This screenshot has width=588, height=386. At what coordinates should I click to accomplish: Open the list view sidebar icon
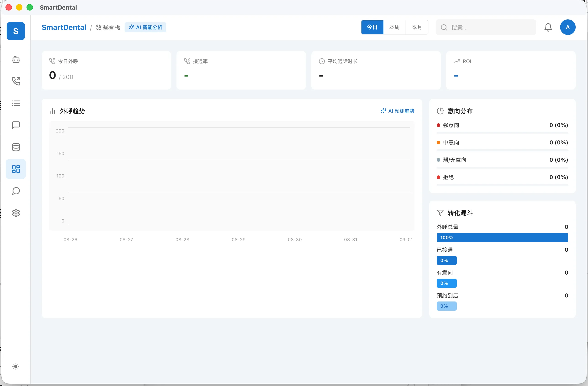(x=16, y=103)
